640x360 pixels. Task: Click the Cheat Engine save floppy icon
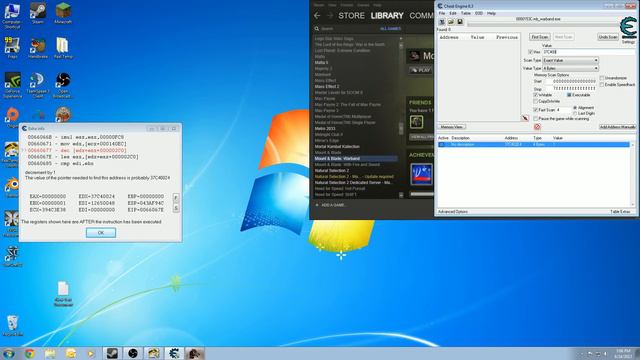[460, 22]
